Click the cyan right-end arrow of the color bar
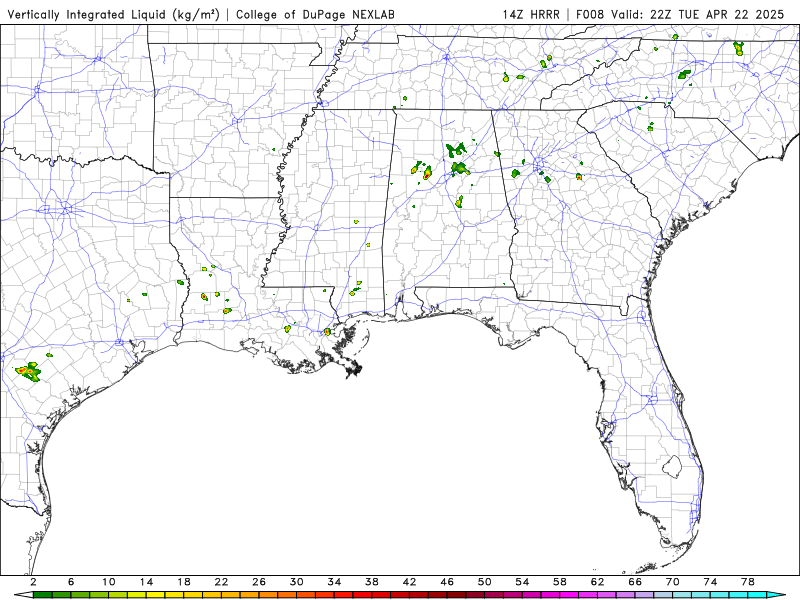800x600 pixels. (776, 595)
